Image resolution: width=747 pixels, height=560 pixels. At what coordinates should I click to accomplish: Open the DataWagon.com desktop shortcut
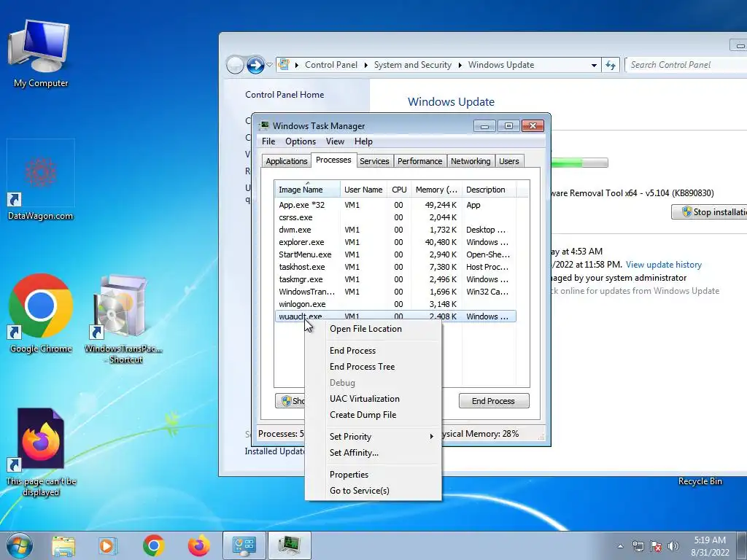[41, 180]
